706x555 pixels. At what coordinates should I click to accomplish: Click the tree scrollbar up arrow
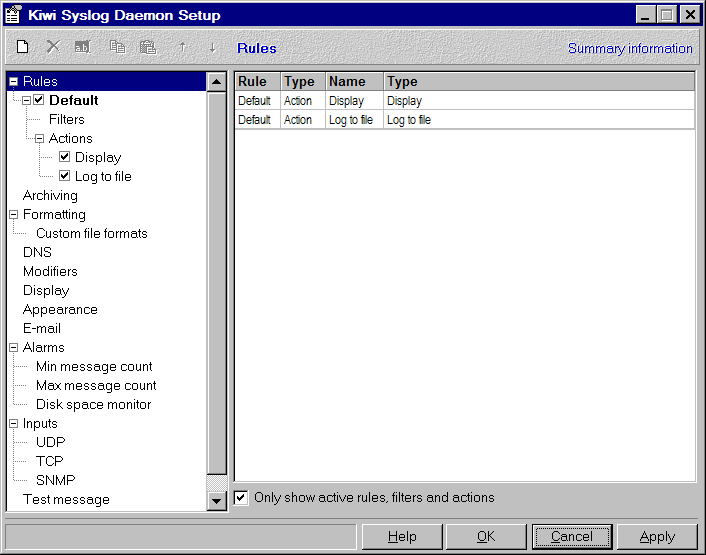click(217, 82)
